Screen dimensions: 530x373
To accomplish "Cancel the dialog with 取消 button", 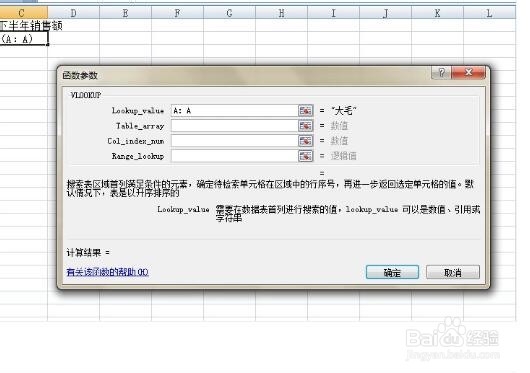I will click(x=453, y=272).
